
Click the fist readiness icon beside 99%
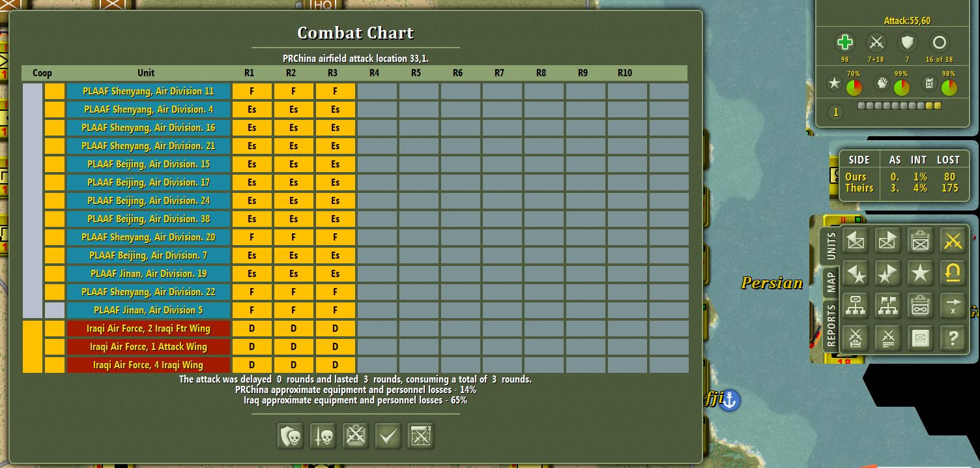tap(882, 83)
